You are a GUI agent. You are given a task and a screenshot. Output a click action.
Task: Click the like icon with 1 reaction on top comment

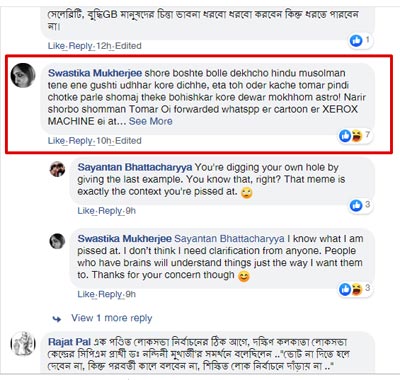pos(356,41)
